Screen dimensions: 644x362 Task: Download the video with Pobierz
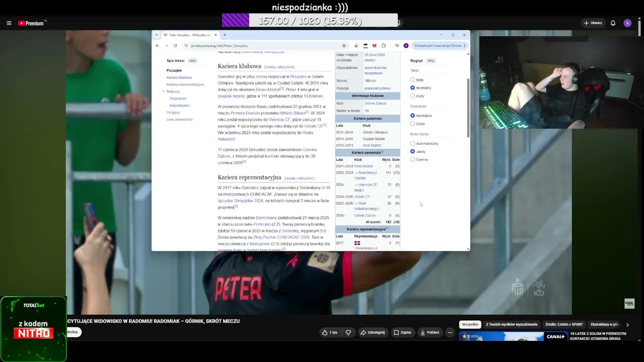[430, 332]
